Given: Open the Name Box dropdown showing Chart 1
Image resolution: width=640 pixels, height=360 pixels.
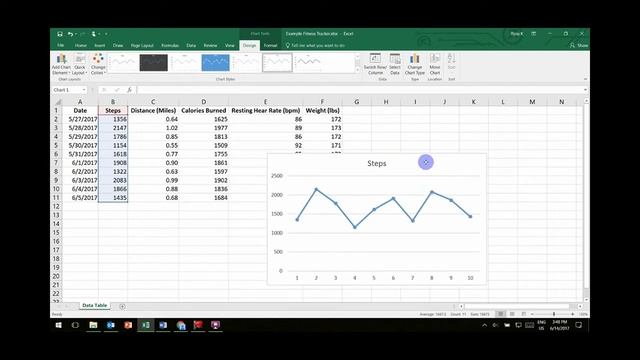Looking at the screenshot, I should coord(84,90).
